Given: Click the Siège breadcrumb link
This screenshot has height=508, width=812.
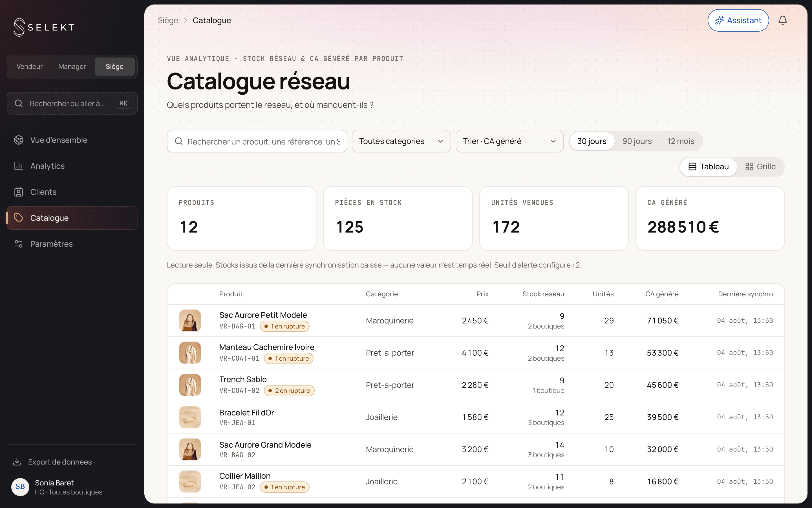Looking at the screenshot, I should click(x=168, y=21).
